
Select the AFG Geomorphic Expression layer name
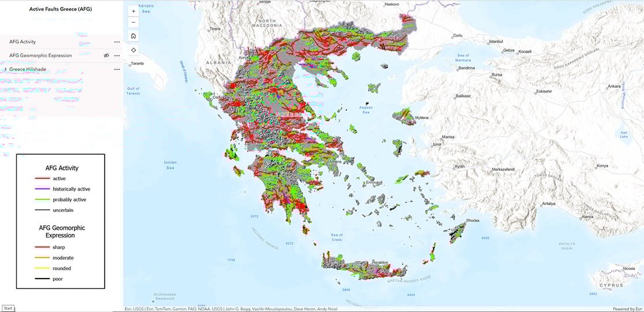tap(40, 55)
